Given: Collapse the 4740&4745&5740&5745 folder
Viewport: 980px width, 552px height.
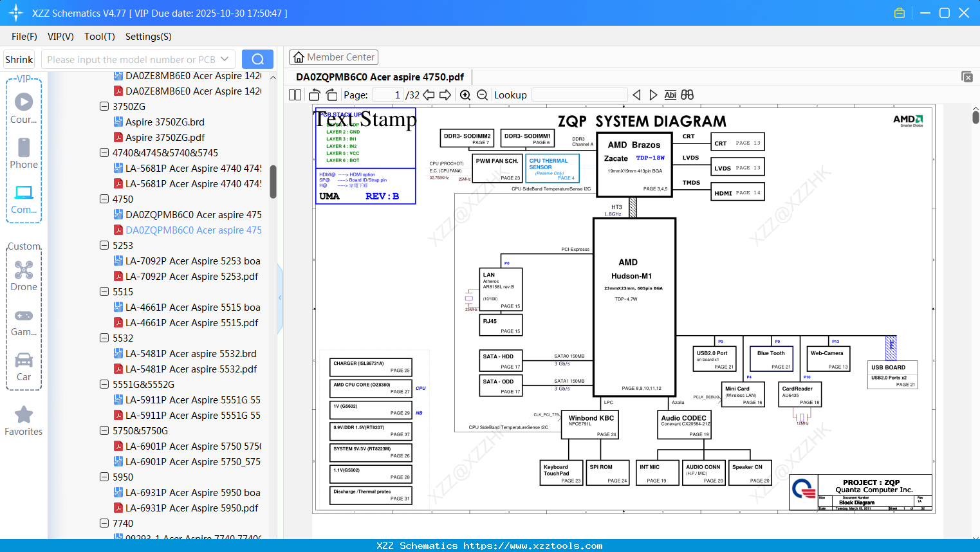Looking at the screenshot, I should pos(104,152).
